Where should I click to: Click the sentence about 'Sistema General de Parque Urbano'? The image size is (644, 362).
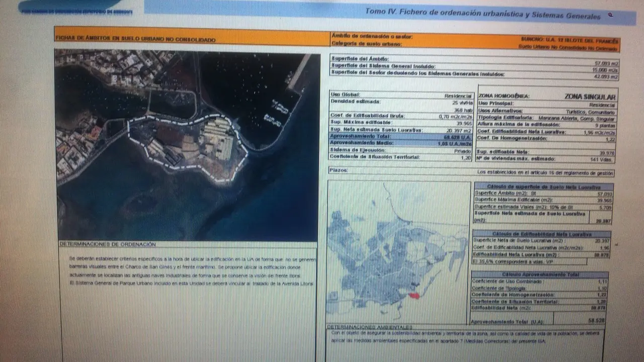point(191,284)
